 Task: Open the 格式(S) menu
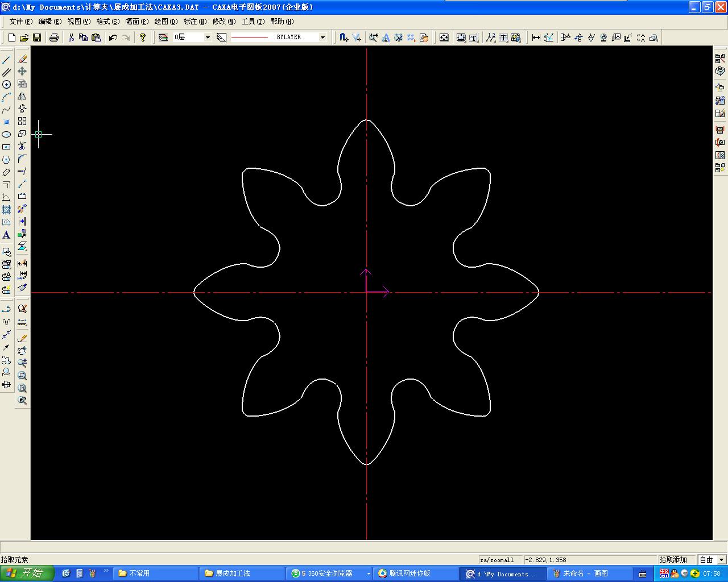pyautogui.click(x=107, y=22)
